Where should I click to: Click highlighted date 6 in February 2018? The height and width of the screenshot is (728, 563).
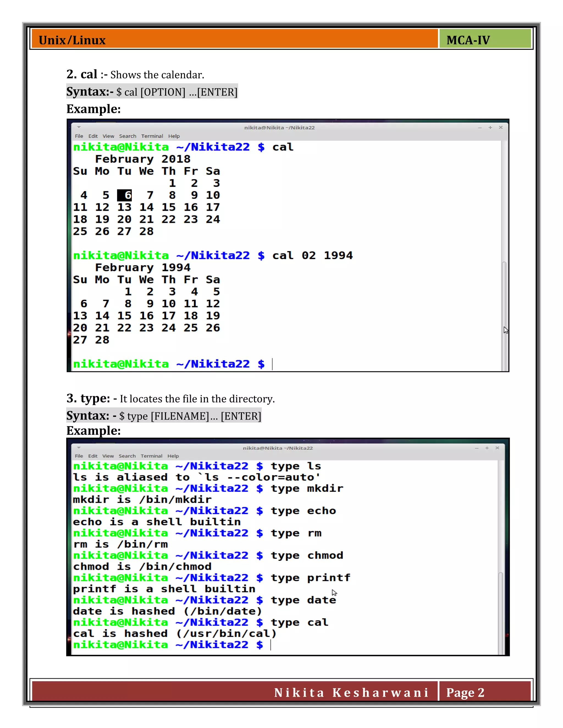(x=125, y=195)
